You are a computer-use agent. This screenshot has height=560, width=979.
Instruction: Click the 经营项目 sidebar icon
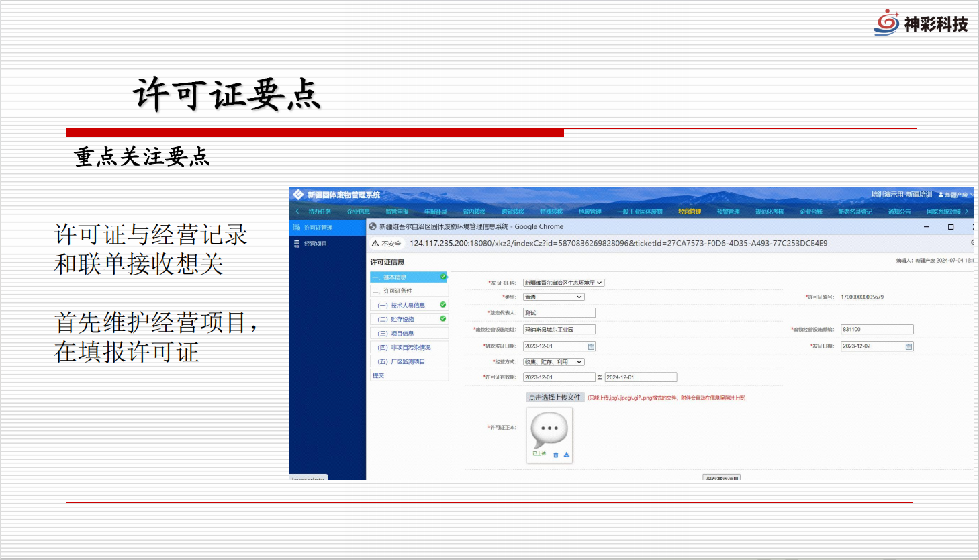tap(297, 244)
